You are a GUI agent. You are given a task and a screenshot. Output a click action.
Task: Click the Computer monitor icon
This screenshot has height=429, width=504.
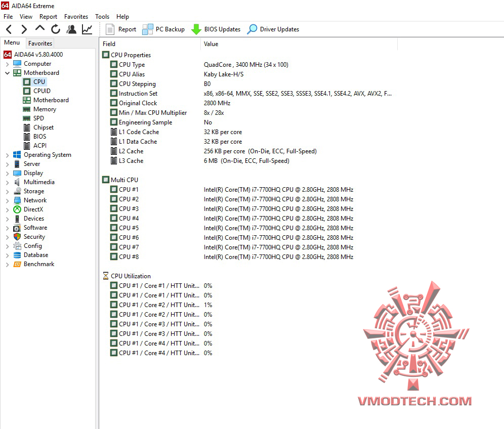tap(17, 64)
